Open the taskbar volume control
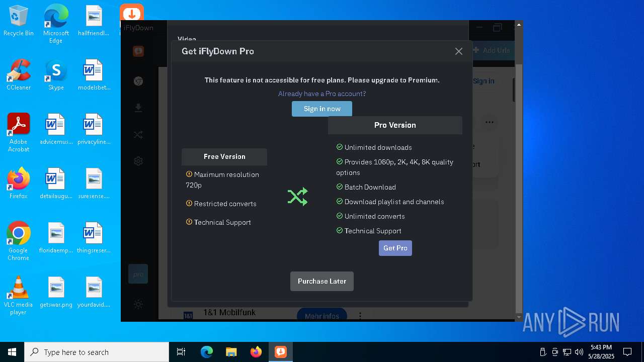 tap(579, 352)
